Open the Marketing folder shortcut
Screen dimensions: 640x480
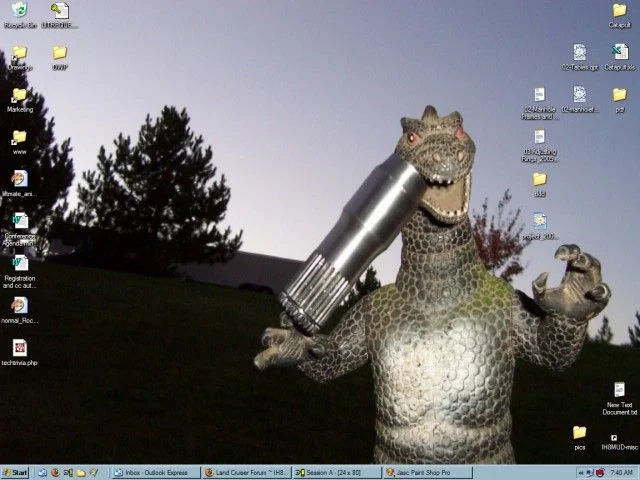(x=20, y=100)
